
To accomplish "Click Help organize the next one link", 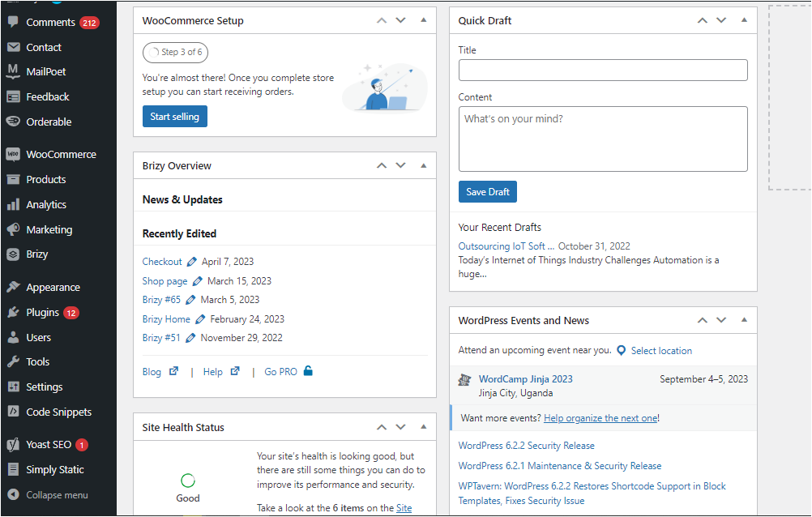I will tap(600, 418).
